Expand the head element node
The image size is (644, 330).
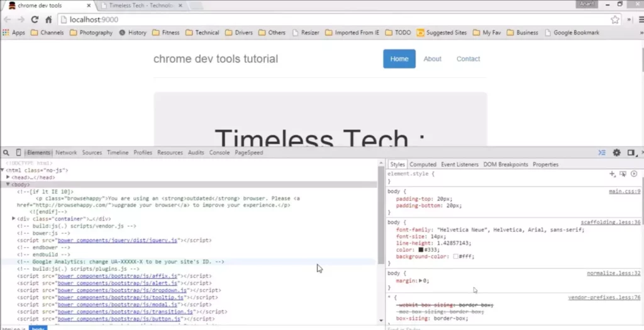click(8, 178)
